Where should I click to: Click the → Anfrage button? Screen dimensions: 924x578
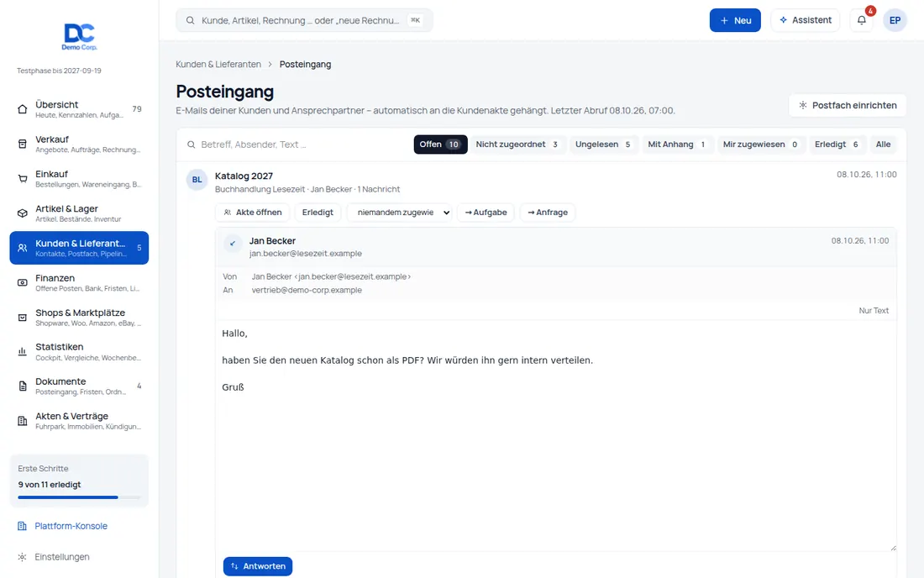click(548, 212)
